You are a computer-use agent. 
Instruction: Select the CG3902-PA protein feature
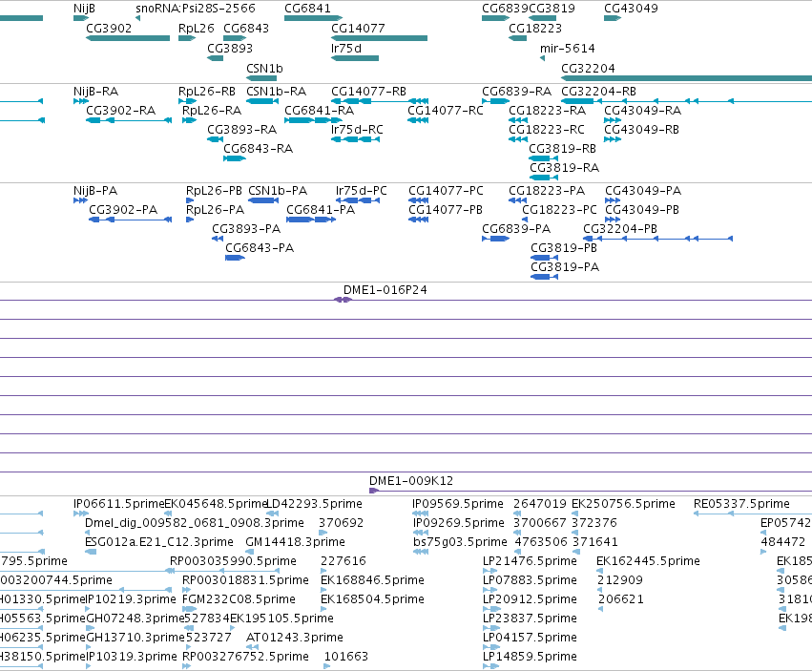(x=131, y=220)
